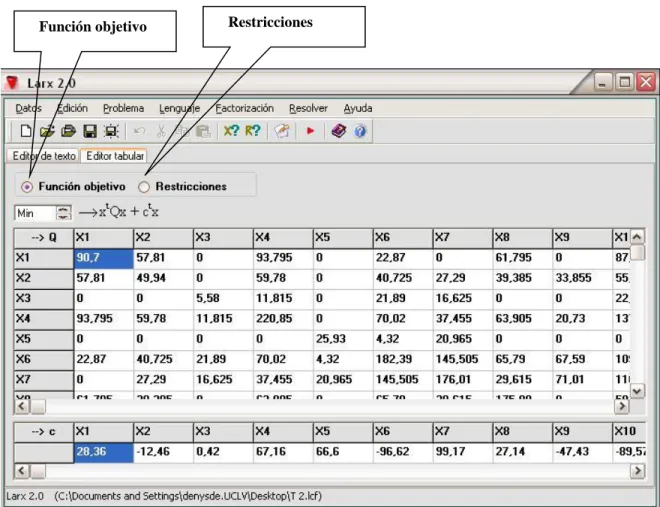The height and width of the screenshot is (507, 660).
Task: Save the problem with floppy disk icon
Action: [90, 131]
